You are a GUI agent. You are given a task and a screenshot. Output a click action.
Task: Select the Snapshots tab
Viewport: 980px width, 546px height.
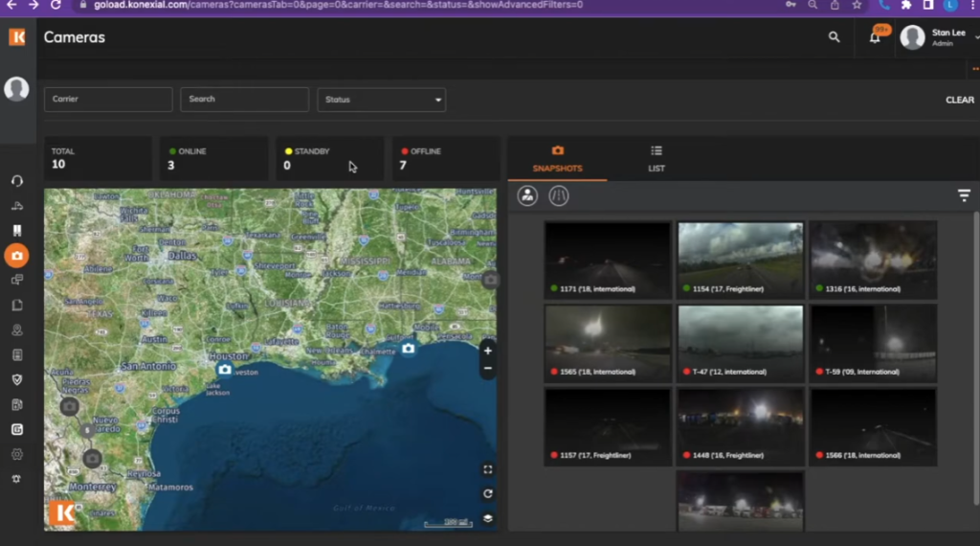click(557, 158)
